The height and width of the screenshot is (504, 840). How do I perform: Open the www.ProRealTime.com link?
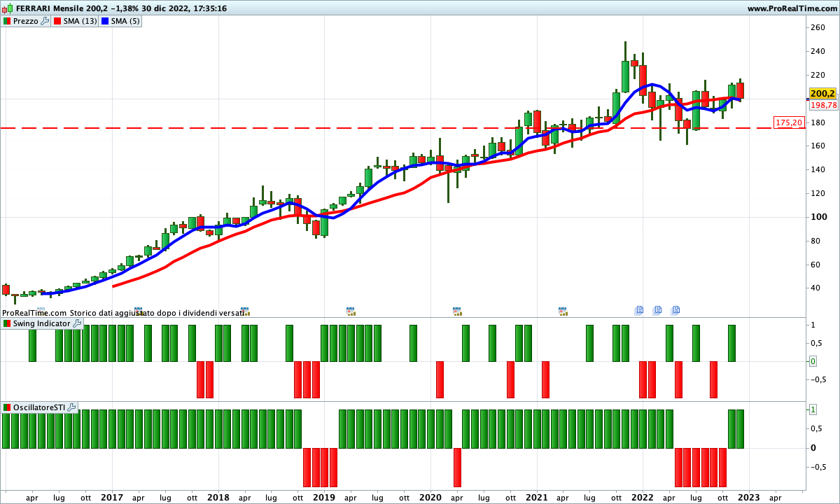click(792, 8)
